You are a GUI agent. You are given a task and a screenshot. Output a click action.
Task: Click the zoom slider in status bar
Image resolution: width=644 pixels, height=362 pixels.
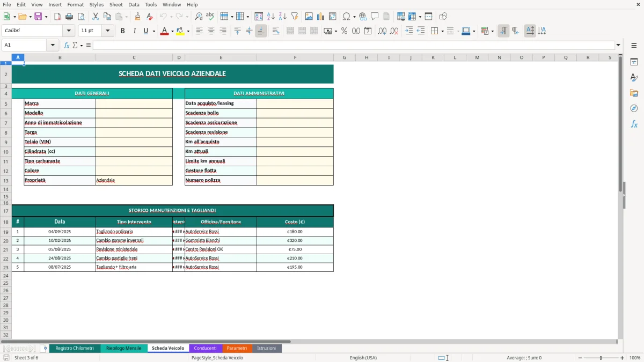(x=601, y=358)
